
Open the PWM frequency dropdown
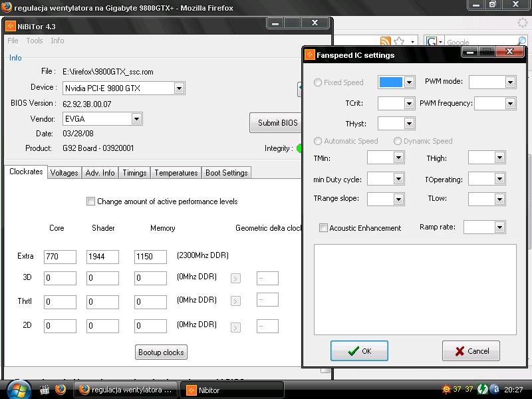(510, 104)
